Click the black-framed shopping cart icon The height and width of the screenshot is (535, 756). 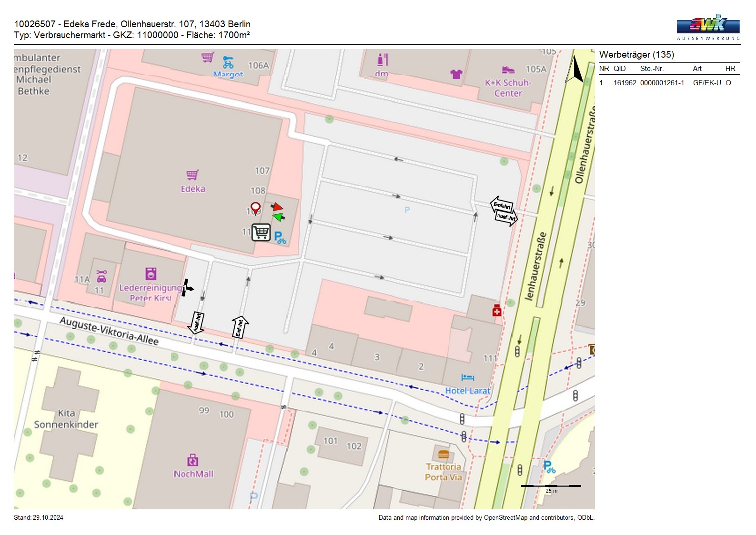point(261,232)
